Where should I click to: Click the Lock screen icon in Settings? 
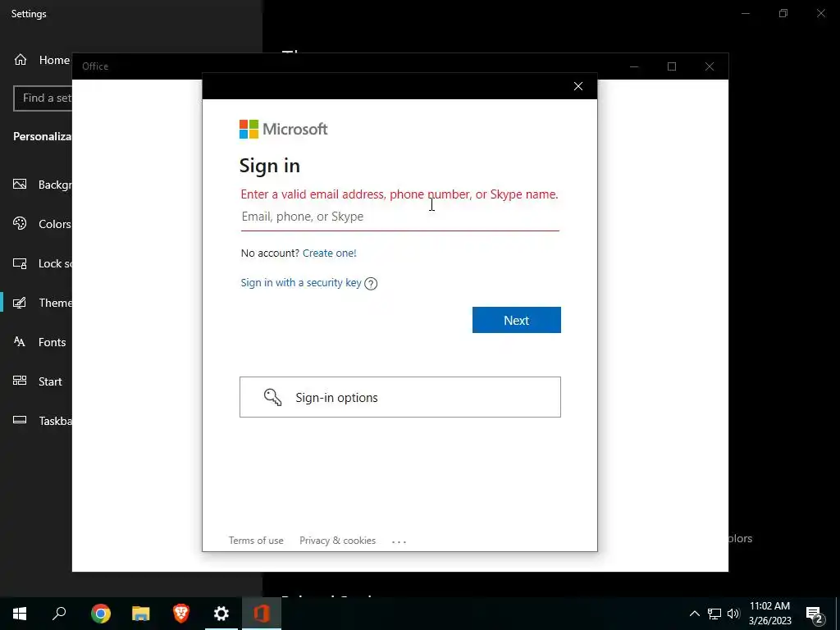point(20,263)
